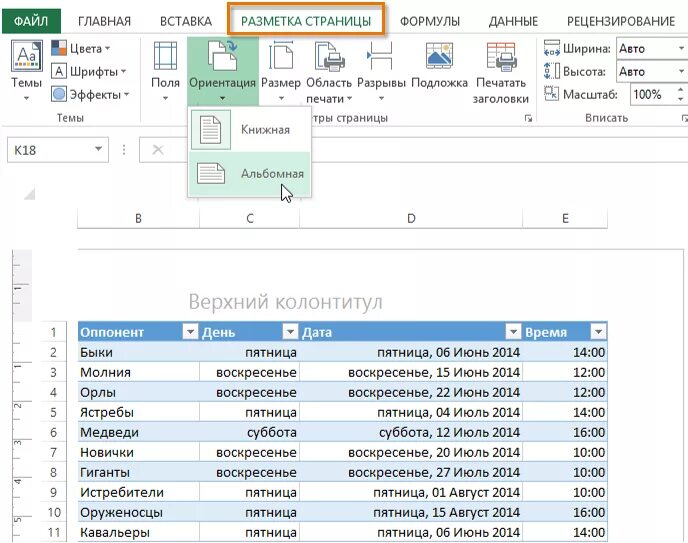Switch to the ГЛАВНАЯ tab
This screenshot has height=543, width=688.
104,21
